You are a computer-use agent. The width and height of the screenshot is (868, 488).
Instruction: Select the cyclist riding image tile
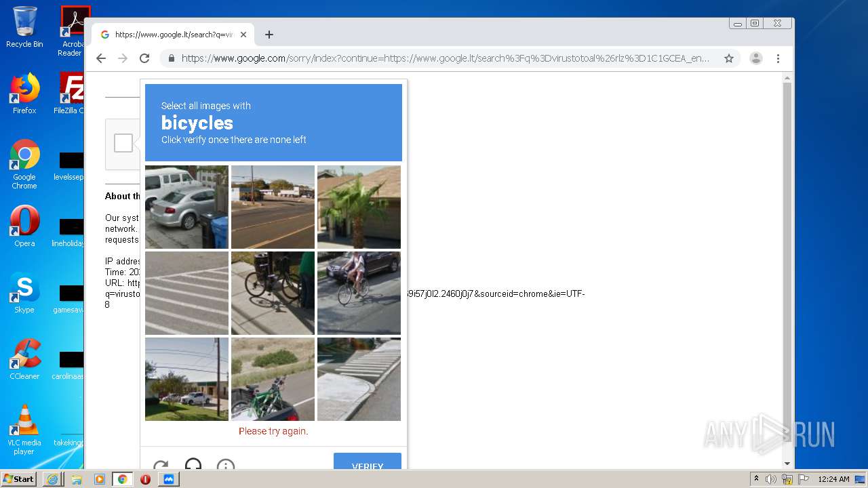[x=359, y=293]
